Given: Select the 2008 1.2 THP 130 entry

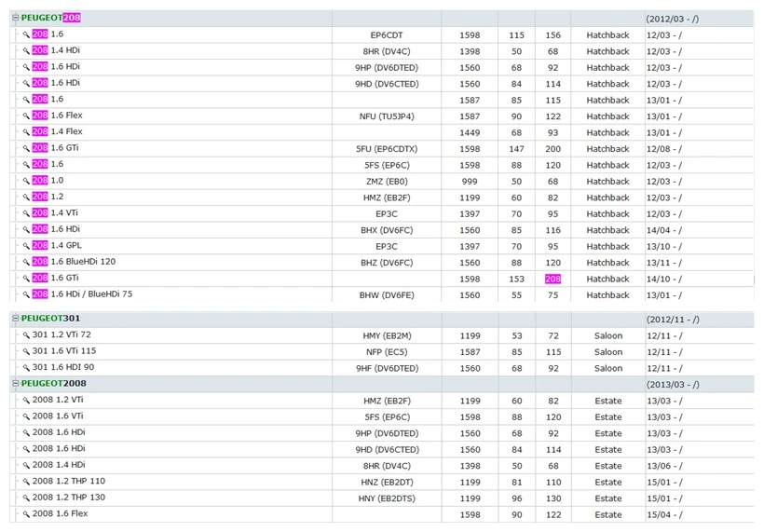Looking at the screenshot, I should click(69, 497).
